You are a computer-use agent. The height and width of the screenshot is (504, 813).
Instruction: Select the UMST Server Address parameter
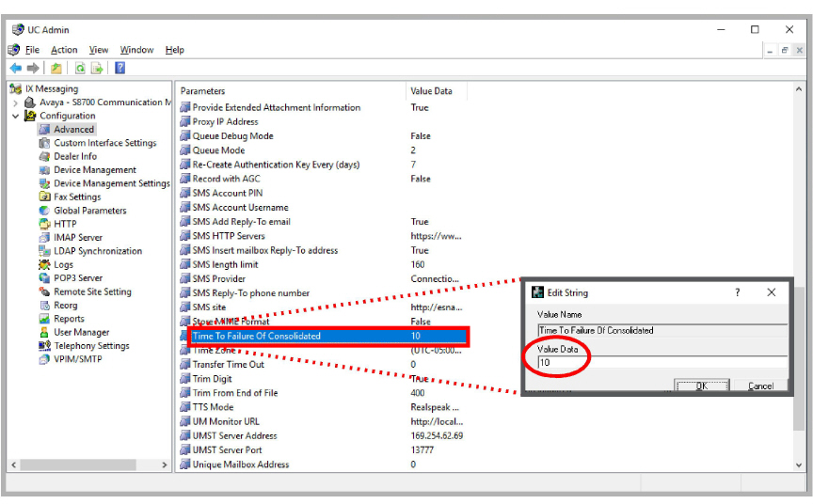click(x=235, y=436)
